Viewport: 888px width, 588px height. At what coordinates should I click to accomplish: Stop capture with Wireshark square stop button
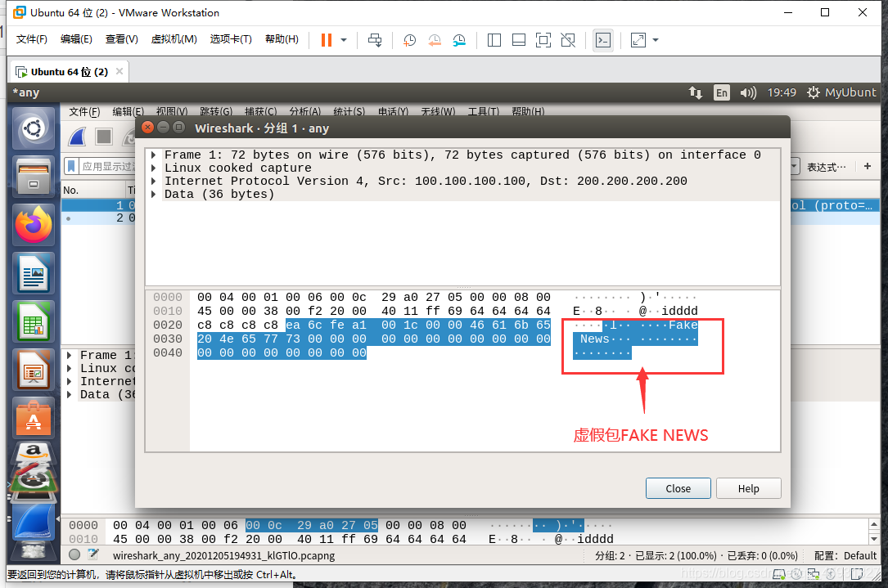pyautogui.click(x=104, y=137)
